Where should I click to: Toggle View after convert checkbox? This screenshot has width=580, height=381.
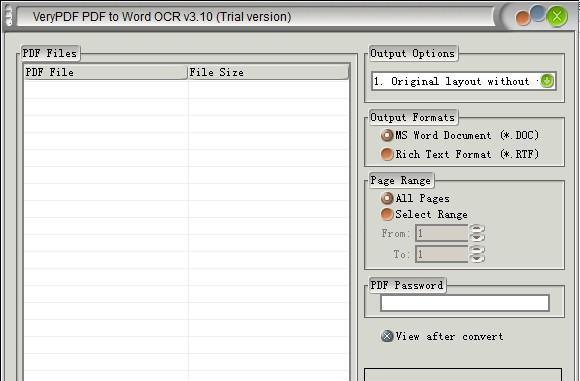pos(387,336)
